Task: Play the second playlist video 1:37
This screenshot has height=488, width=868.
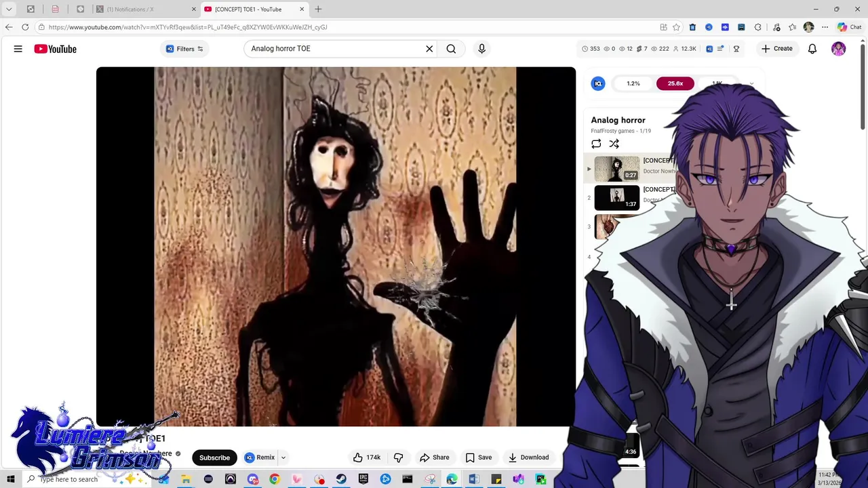Action: 616,197
